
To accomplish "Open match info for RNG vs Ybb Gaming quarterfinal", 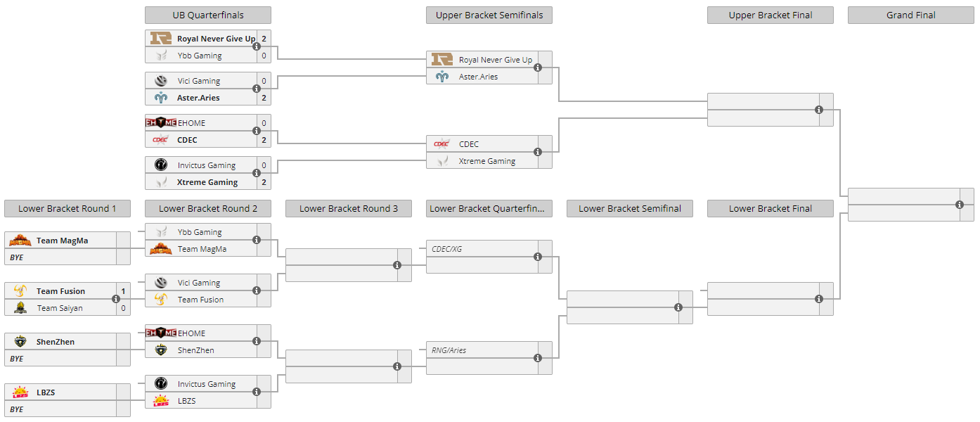I will tap(257, 47).
